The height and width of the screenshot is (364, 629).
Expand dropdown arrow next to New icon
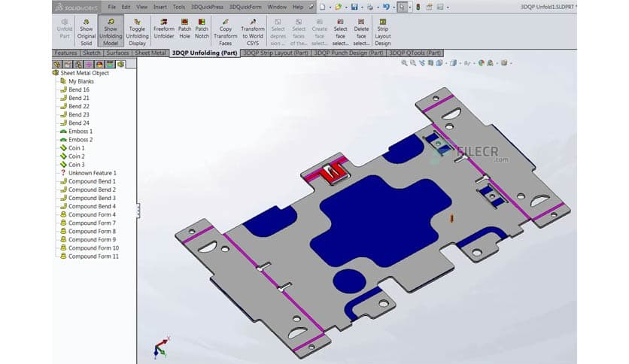tap(330, 8)
